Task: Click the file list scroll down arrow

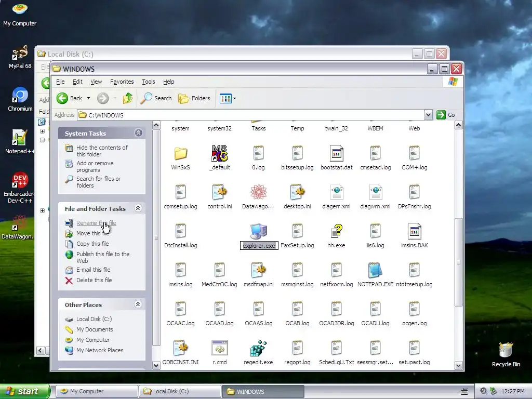Action: [458, 365]
